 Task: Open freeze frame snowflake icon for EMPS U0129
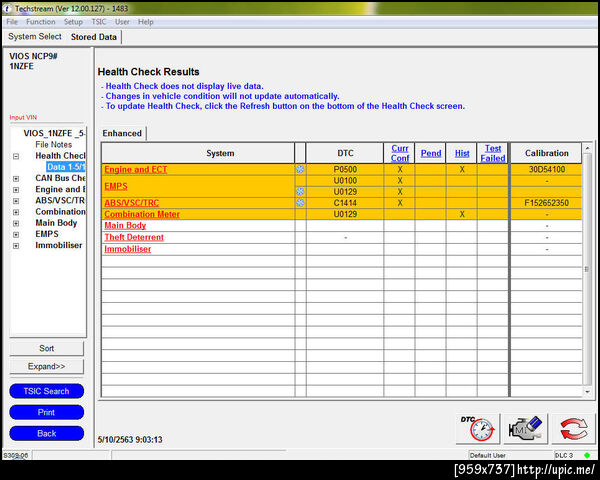pyautogui.click(x=300, y=191)
